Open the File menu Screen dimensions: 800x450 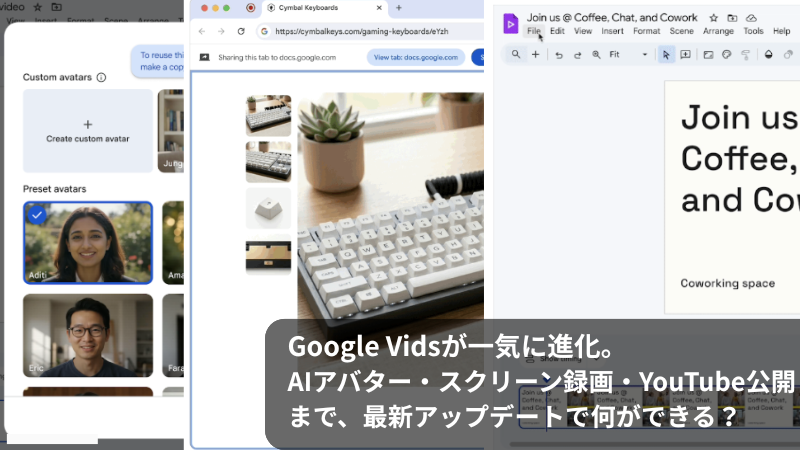point(534,31)
